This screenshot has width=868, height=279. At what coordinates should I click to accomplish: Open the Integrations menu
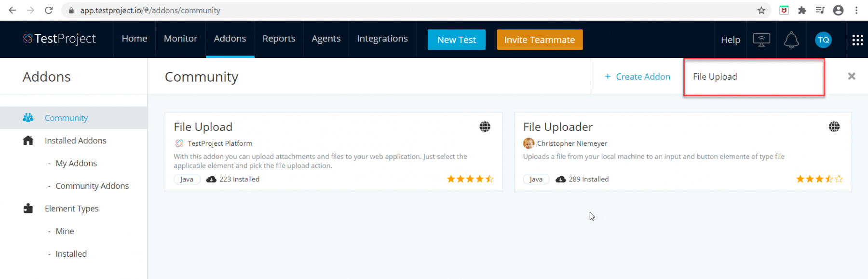point(382,39)
